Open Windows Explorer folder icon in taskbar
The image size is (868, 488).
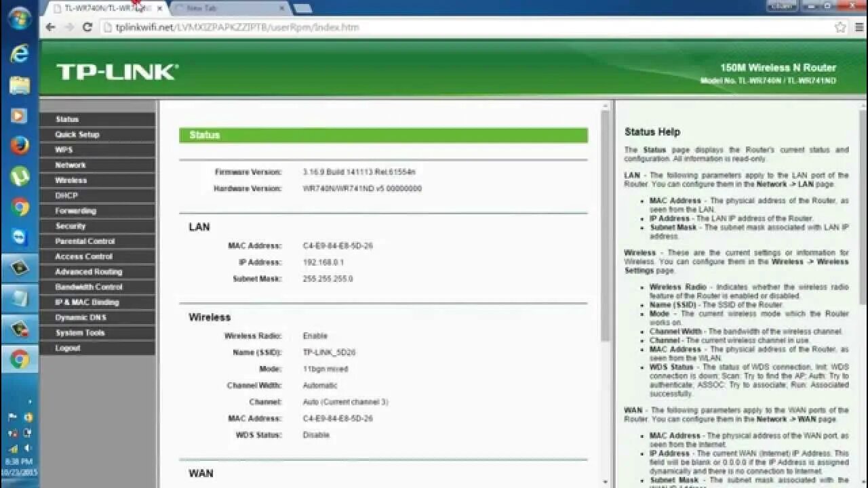coord(20,85)
